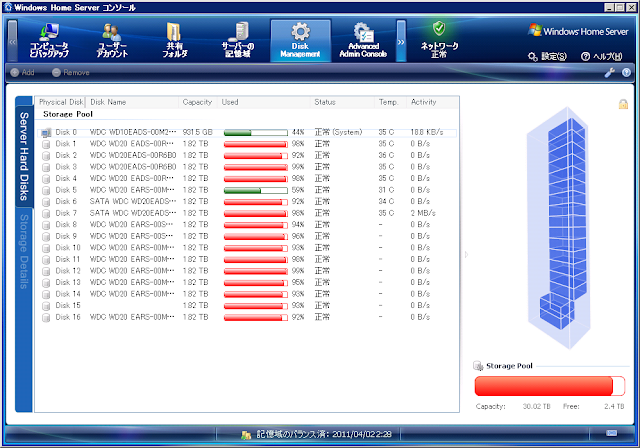Open the Computers and Backup tab icon
Screen dimensions: 640x448
[x=49, y=41]
